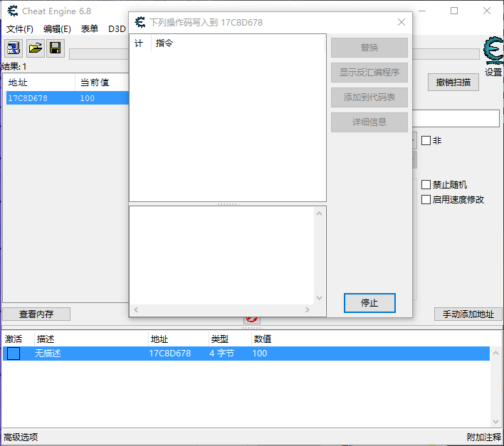Open the 编辑(E) menu
The width and height of the screenshot is (504, 446).
pos(57,29)
